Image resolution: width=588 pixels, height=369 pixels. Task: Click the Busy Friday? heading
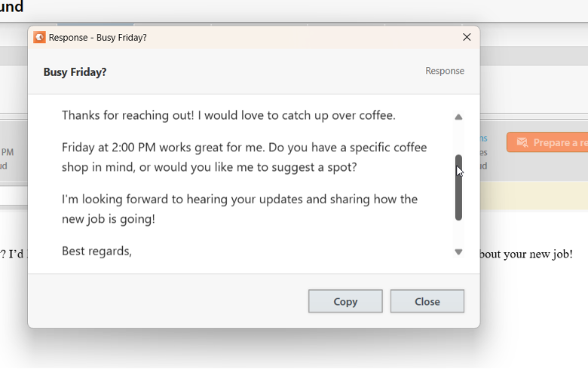[75, 72]
